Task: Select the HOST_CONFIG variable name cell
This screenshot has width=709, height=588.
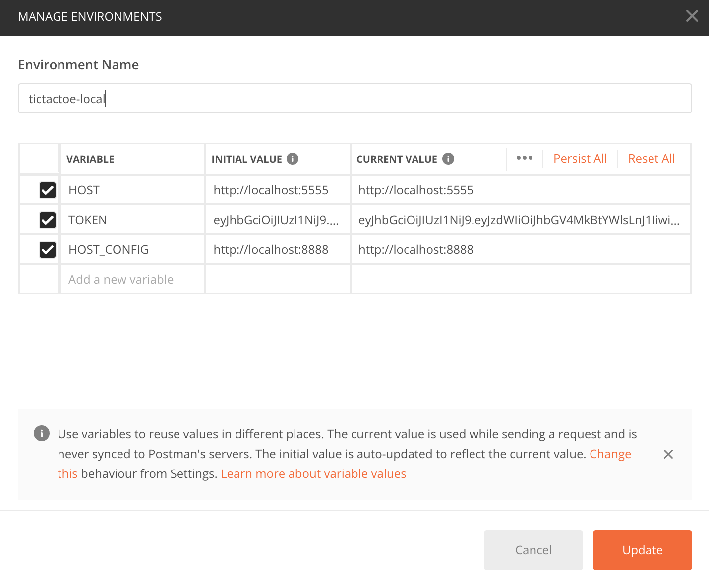Action: tap(132, 249)
